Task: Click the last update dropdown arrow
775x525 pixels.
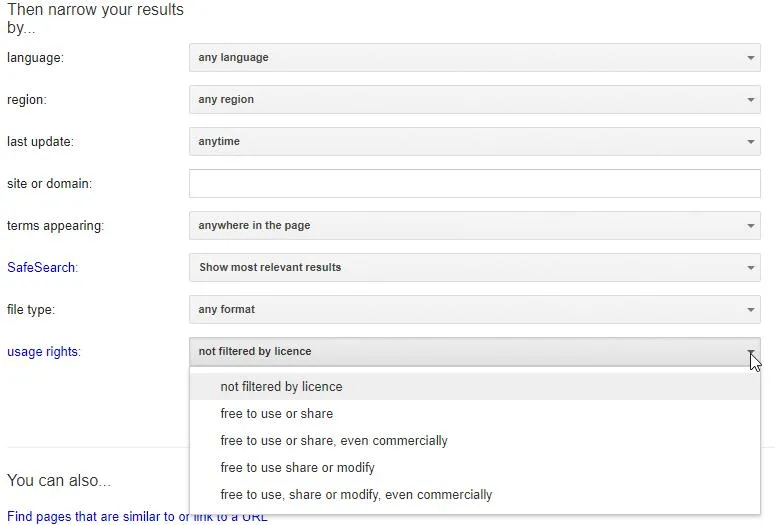Action: (x=750, y=142)
